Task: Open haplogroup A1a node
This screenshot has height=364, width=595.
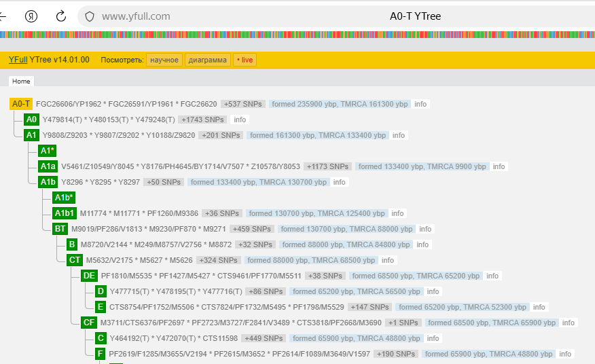Action: click(48, 166)
